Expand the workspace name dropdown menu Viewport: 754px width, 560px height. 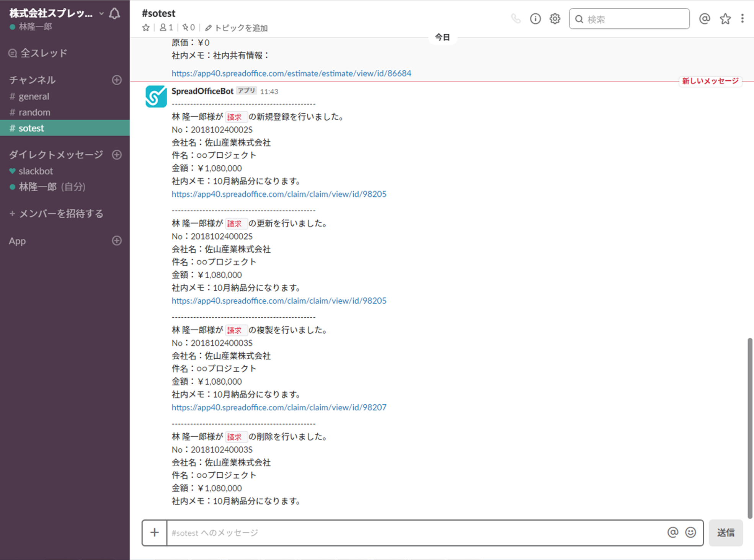pos(101,13)
